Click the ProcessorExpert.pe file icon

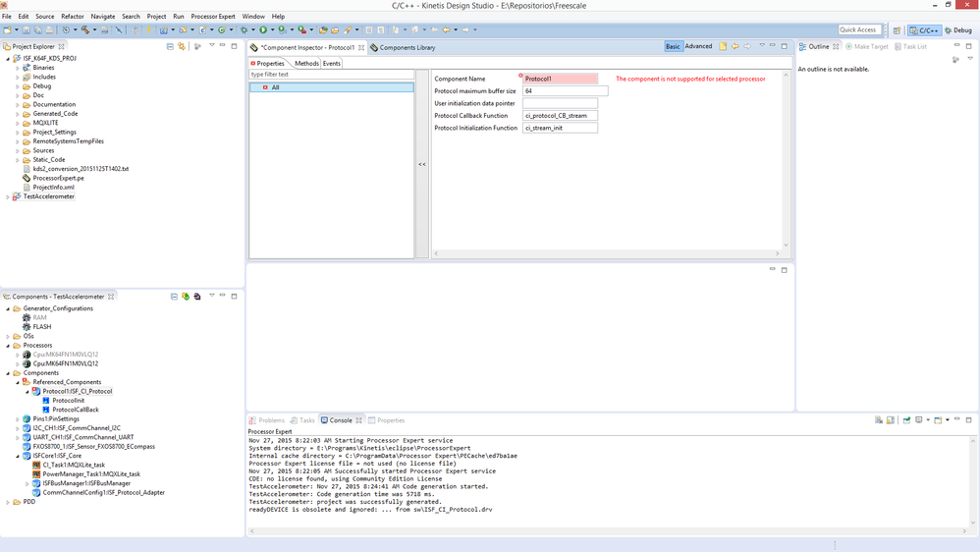(x=27, y=178)
